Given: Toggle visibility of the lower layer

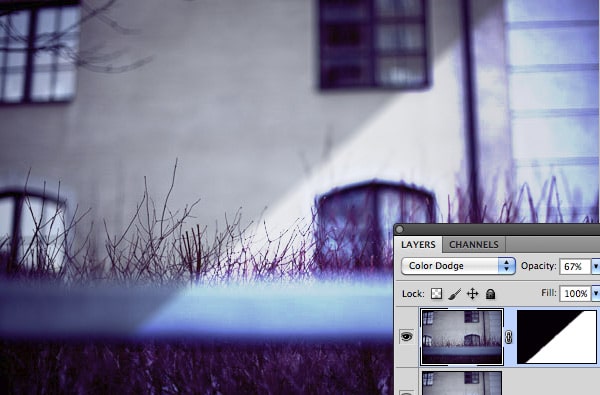Looking at the screenshot, I should click(x=406, y=392).
